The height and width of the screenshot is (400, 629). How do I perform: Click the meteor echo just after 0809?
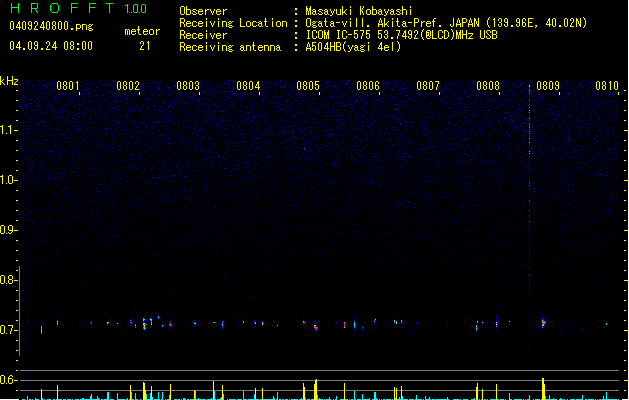tap(543, 322)
